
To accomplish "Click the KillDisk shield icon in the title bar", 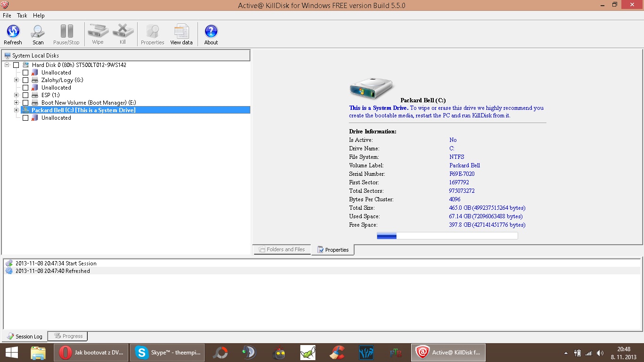I will 5,5.
